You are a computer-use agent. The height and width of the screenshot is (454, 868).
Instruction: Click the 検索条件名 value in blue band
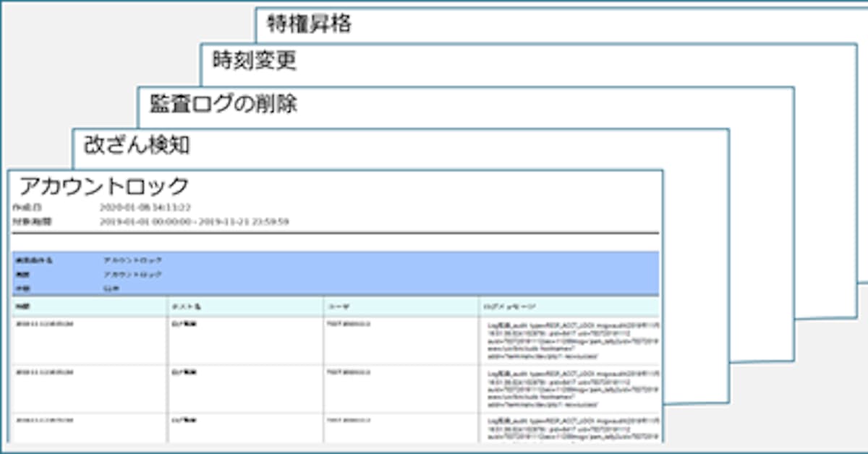[x=132, y=260]
